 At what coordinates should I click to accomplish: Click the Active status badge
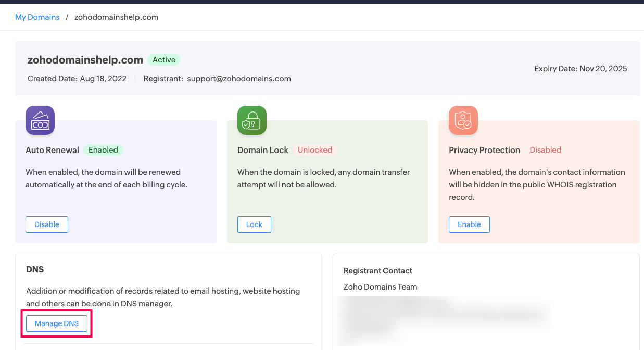[x=164, y=60]
